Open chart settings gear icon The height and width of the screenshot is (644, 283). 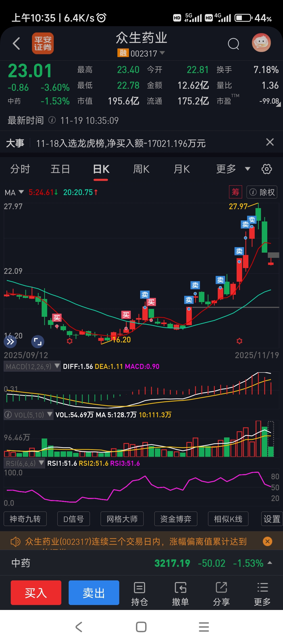(x=267, y=169)
